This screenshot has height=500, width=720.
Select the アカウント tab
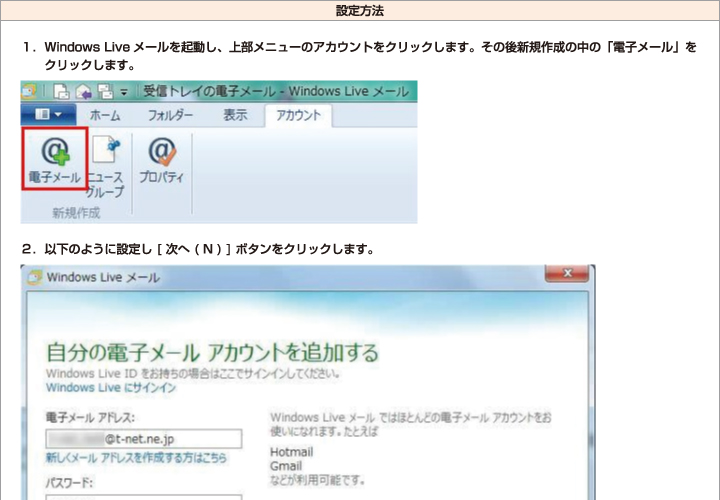(x=298, y=115)
